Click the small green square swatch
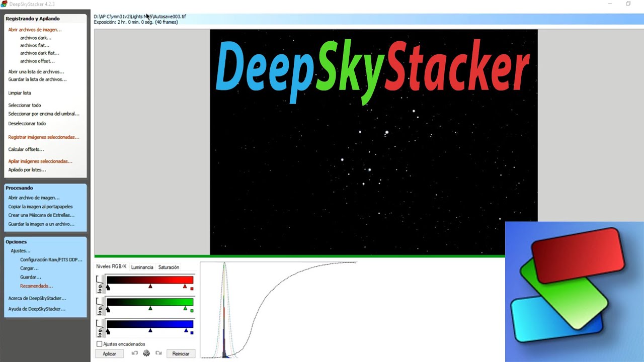 192,311
